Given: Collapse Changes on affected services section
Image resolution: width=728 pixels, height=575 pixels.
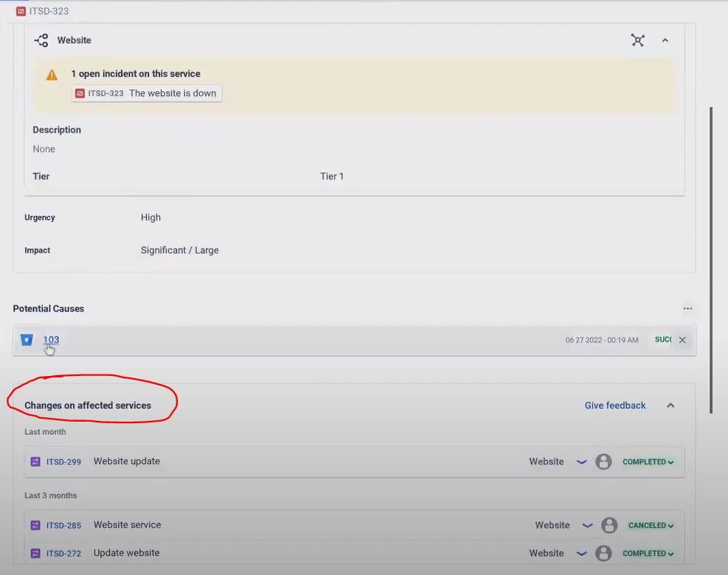Looking at the screenshot, I should [670, 405].
